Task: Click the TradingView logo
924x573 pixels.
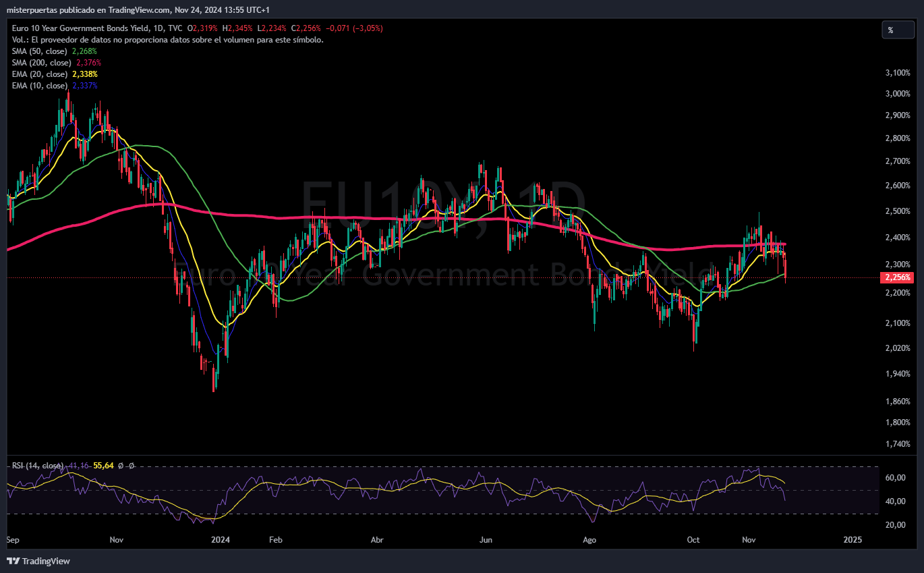Action: point(38,561)
